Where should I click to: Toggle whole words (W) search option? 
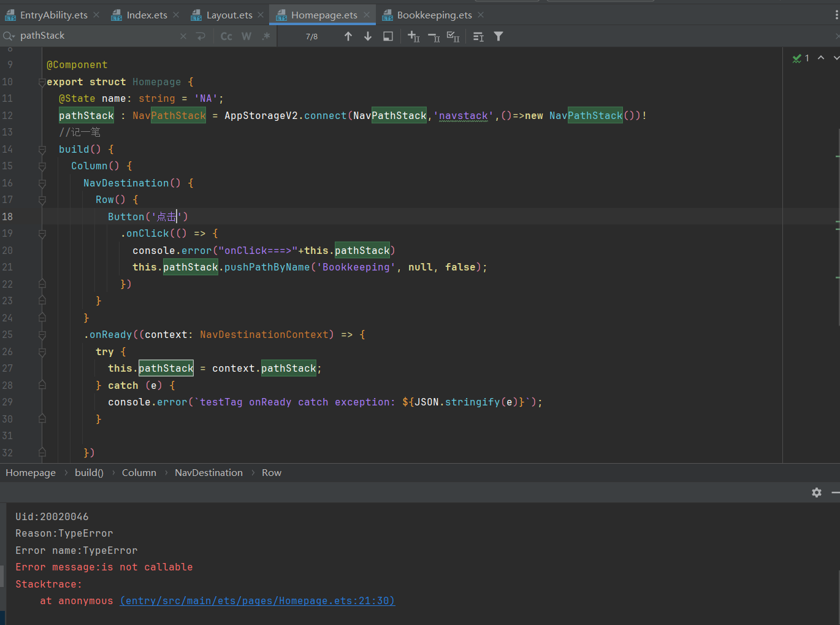pos(246,36)
